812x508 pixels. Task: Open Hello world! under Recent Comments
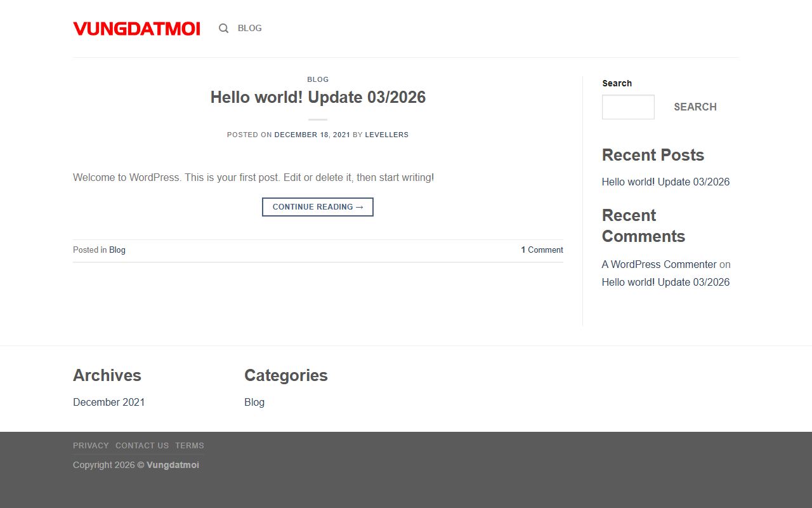click(x=665, y=282)
